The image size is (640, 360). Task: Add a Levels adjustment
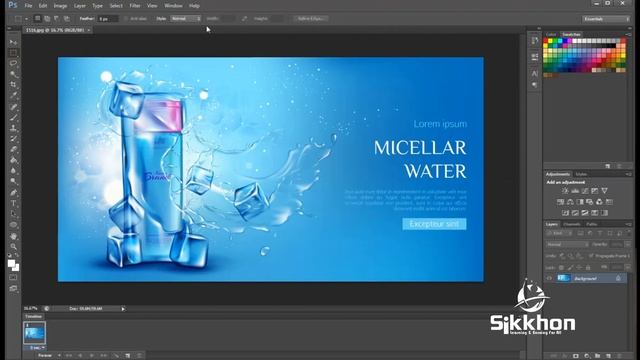point(575,191)
